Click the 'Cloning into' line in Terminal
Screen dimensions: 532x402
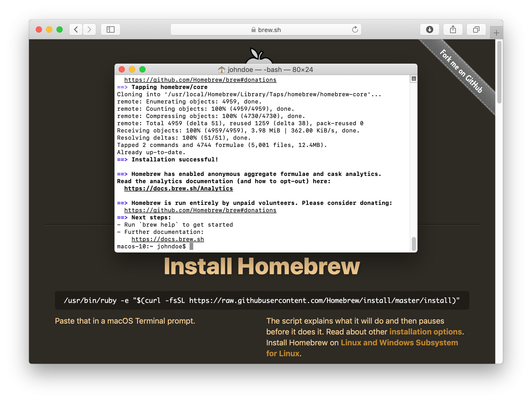pos(249,94)
